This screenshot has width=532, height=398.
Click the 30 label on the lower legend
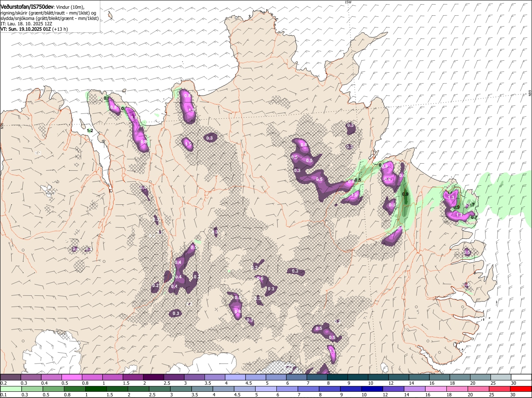tap(512, 395)
